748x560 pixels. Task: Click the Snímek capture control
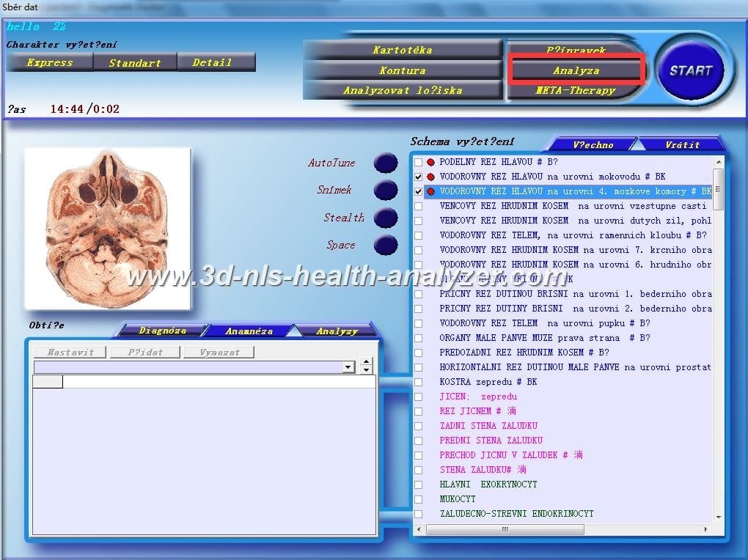click(385, 191)
